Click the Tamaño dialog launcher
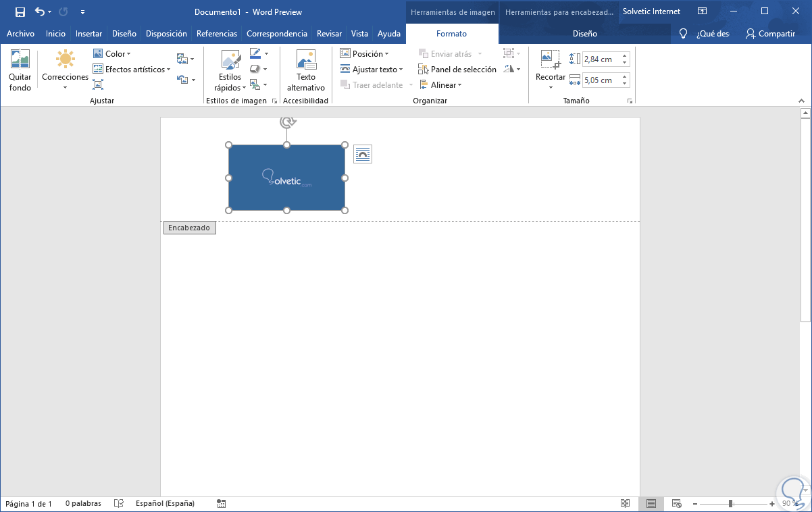812x512 pixels. (630, 101)
